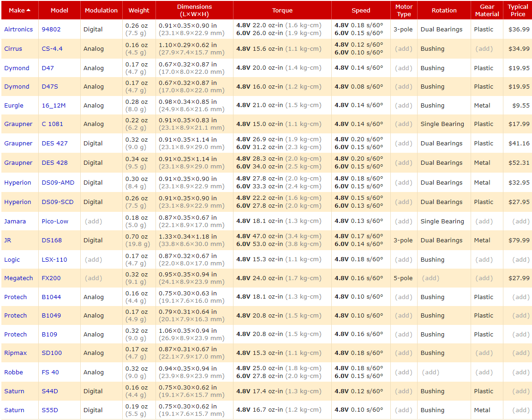Sort by Gear Material column header
This screenshot has width=532, height=420.
click(487, 10)
